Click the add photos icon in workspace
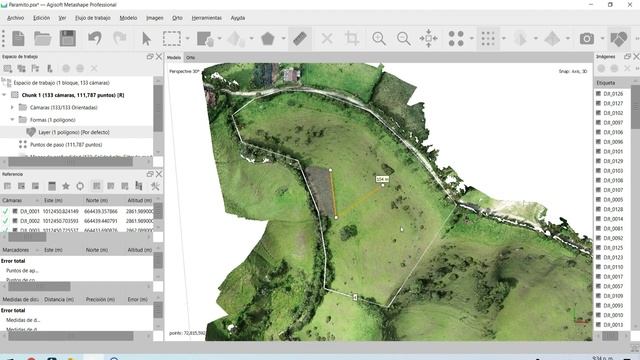This screenshot has height=360, width=640. 22,69
